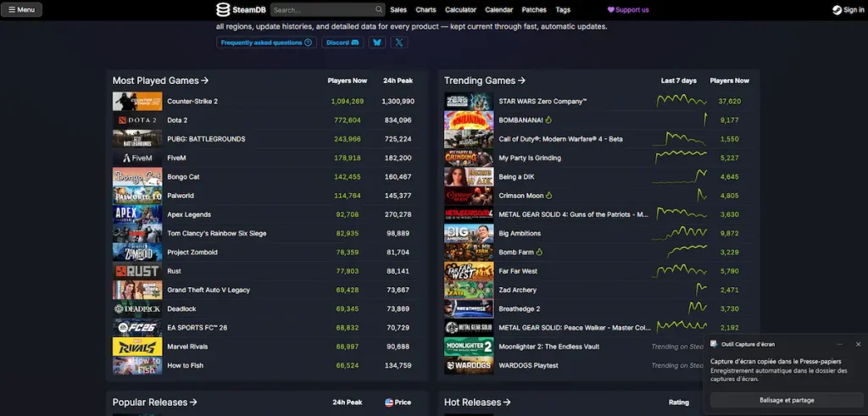Open the Tags menu item
The width and height of the screenshot is (868, 416).
click(x=563, y=9)
